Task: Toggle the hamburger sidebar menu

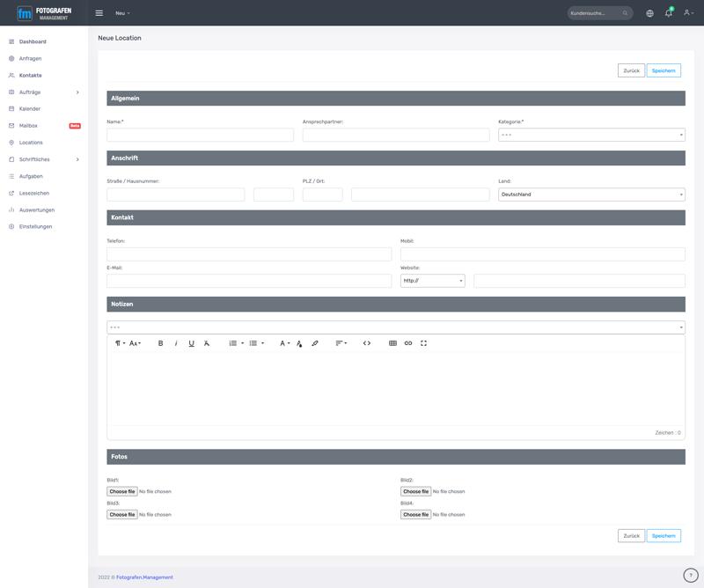Action: (x=99, y=13)
